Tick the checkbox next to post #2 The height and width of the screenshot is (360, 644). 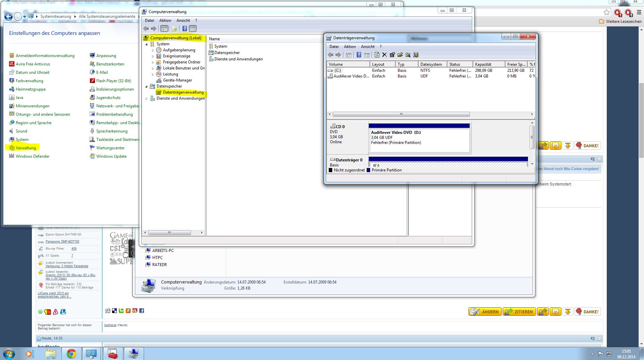coord(599,159)
